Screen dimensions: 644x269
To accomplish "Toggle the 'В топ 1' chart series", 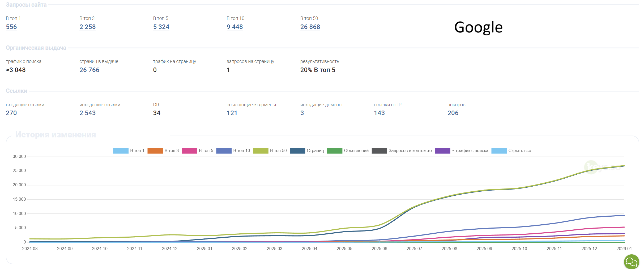I will click(x=129, y=151).
